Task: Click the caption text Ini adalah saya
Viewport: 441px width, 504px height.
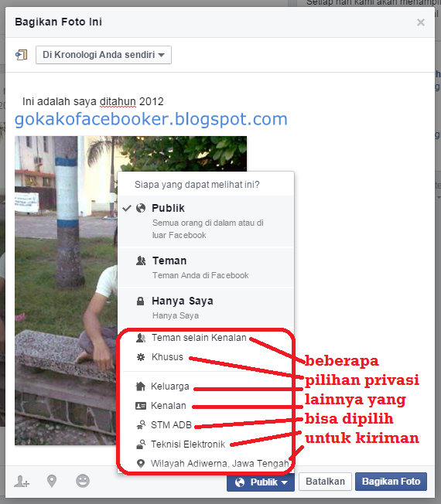Action: [x=60, y=101]
